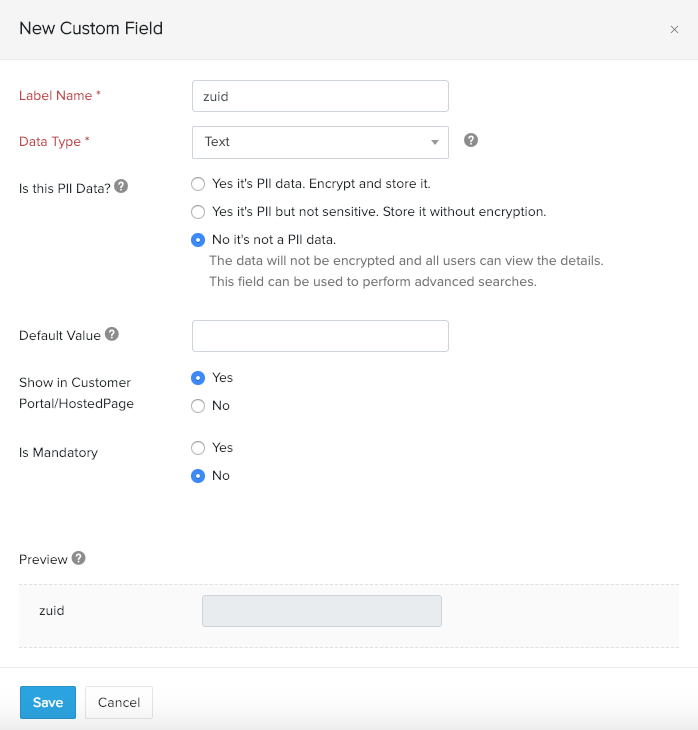Click the New Custom Field title
Image resolution: width=698 pixels, height=730 pixels.
[x=91, y=28]
